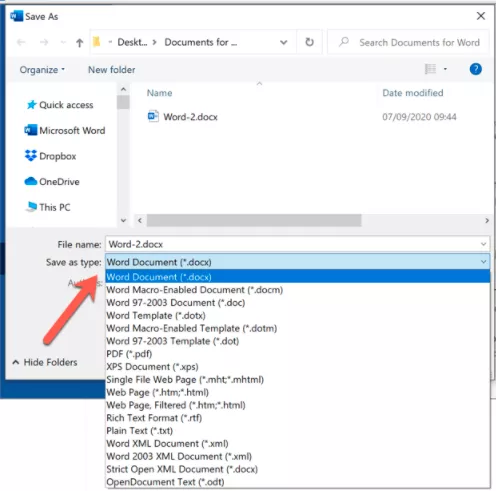
Task: Close the Save As dialog
Action: pyautogui.click(x=481, y=16)
